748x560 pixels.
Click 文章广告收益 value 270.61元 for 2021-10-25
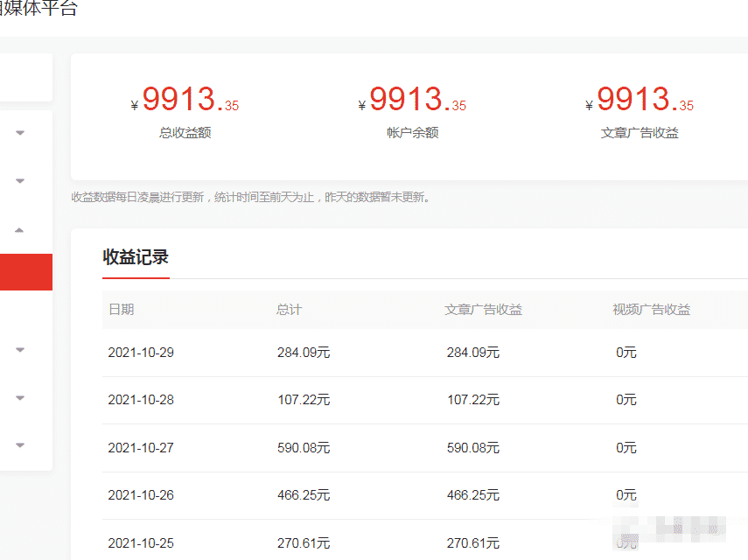[x=473, y=543]
